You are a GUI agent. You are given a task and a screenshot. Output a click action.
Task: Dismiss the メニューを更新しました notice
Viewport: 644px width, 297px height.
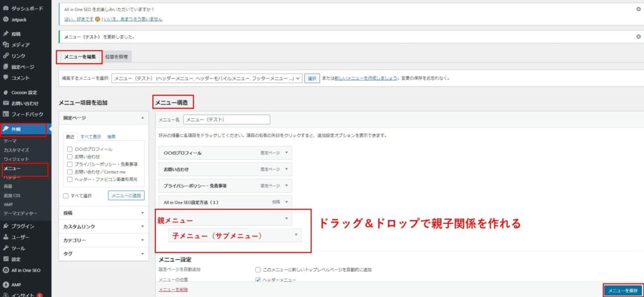[638, 36]
